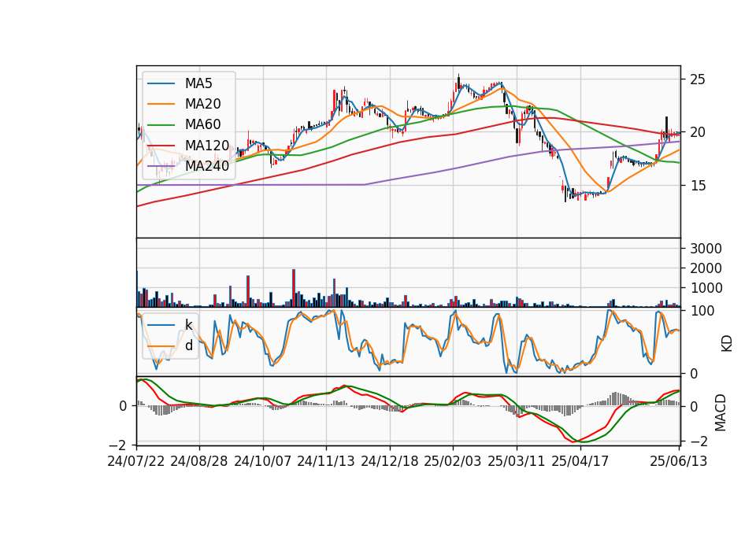
Task: Click the volume axis value 1000
Action: click(706, 288)
